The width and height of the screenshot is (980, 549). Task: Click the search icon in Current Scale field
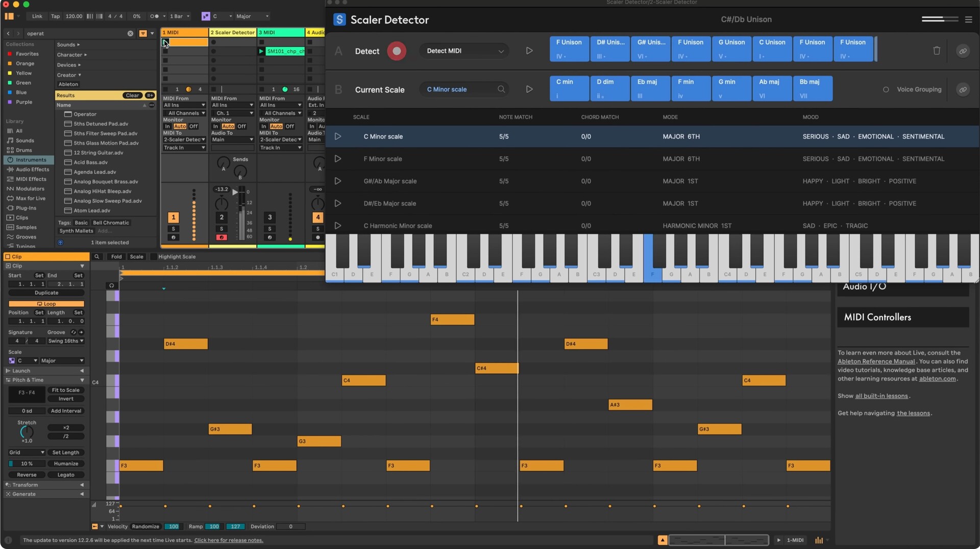[501, 89]
